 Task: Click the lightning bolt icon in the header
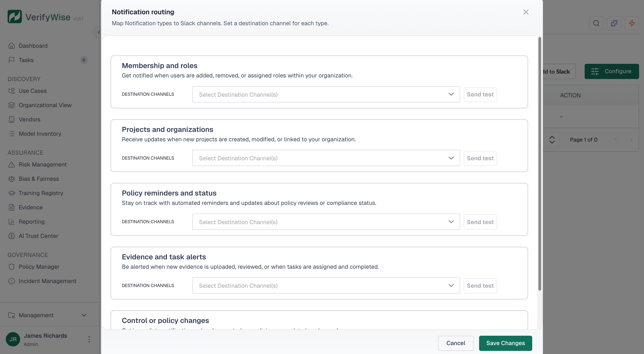click(x=632, y=23)
